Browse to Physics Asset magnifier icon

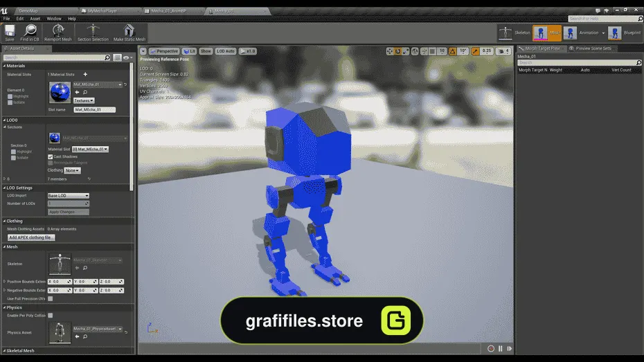coord(85,336)
